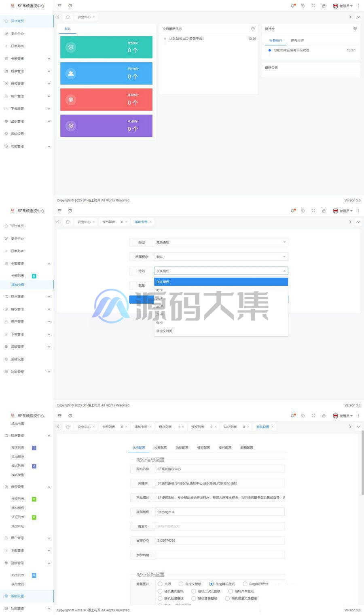The width and height of the screenshot is (364, 615).
Task: Open 获取密码 in the sidebar
Action: pyautogui.click(x=18, y=584)
